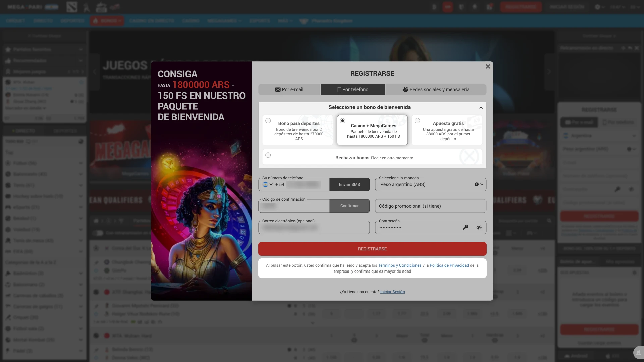Toggle password visibility with the eye icon
644x362 pixels.
pyautogui.click(x=479, y=227)
